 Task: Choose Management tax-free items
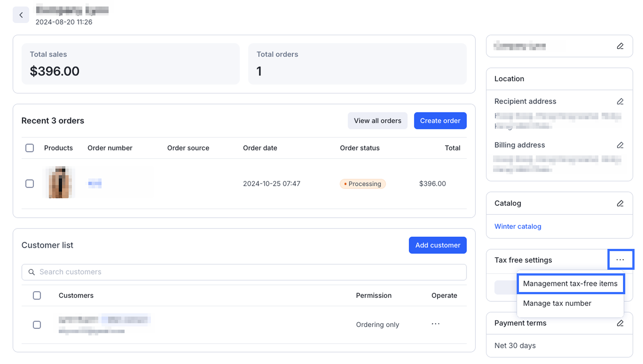570,284
